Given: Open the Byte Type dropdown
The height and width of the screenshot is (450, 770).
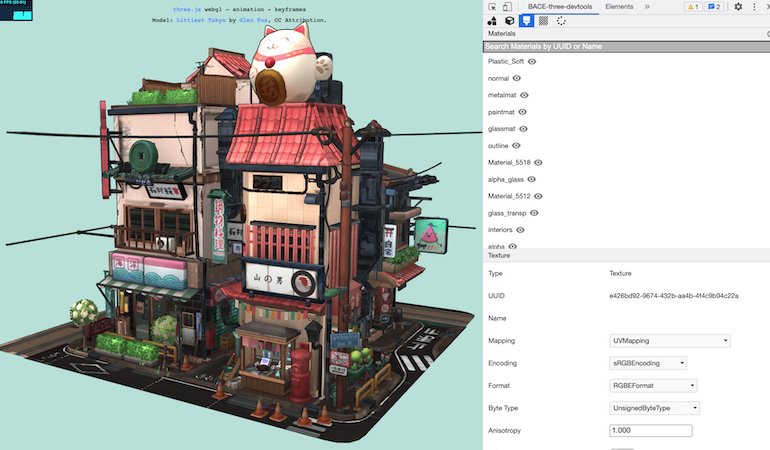Looking at the screenshot, I should pyautogui.click(x=655, y=408).
